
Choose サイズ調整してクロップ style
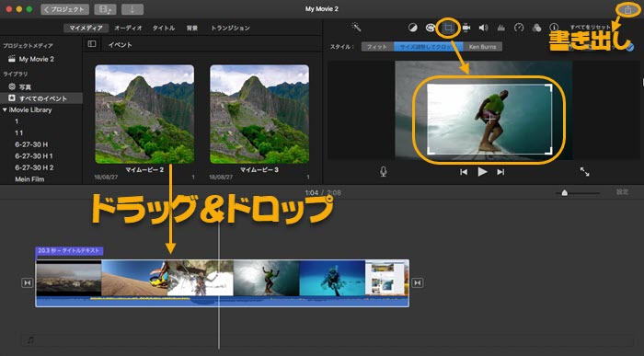(428, 47)
